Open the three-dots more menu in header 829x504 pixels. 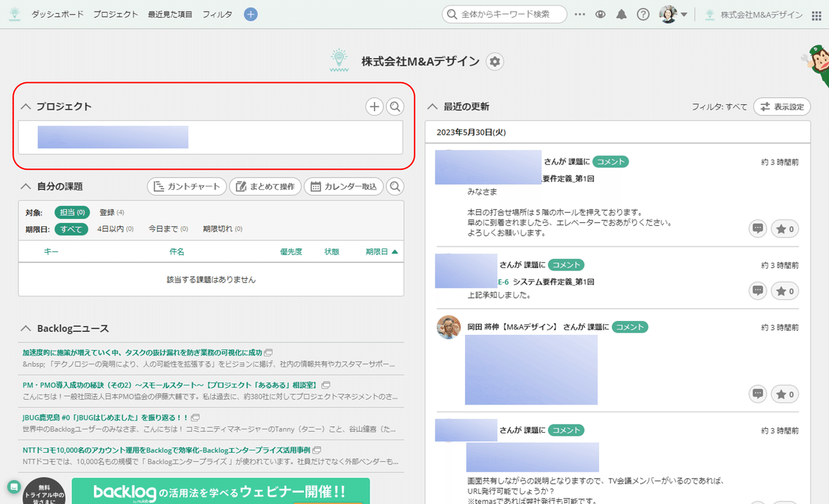point(580,14)
